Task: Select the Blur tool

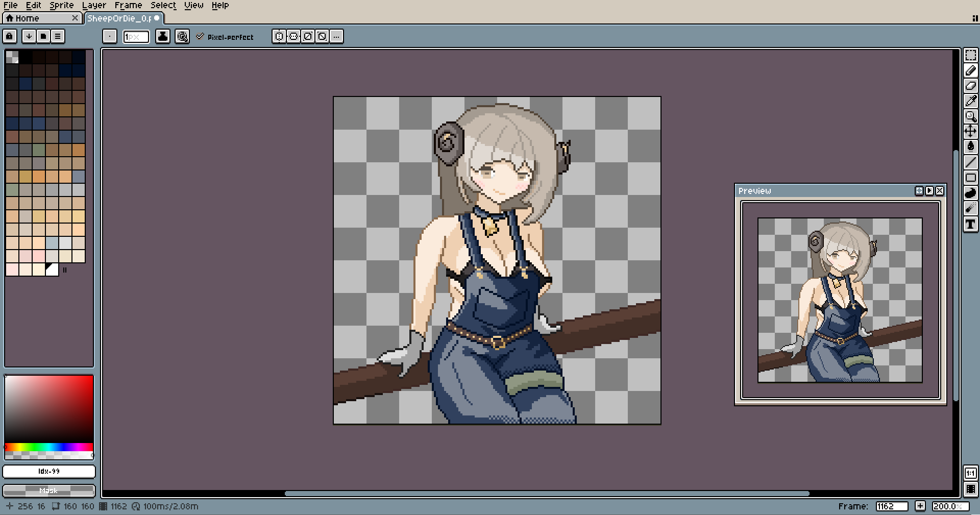Action: point(970,209)
